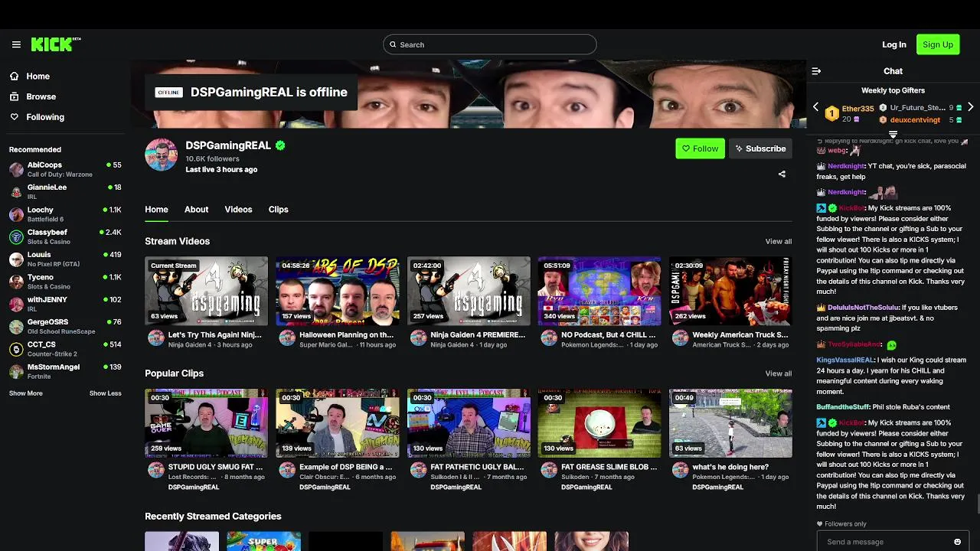Collapse chat with the arrow icon
The height and width of the screenshot is (551, 980).
tap(816, 71)
